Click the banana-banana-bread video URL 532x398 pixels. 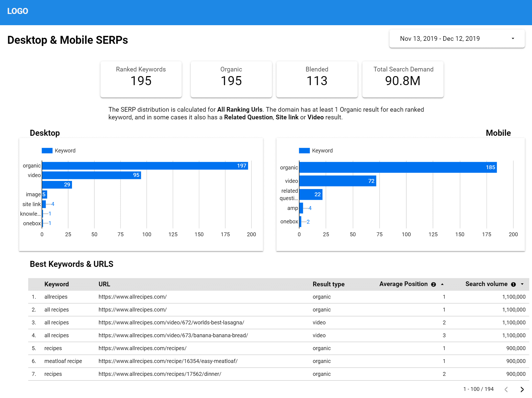(x=173, y=335)
